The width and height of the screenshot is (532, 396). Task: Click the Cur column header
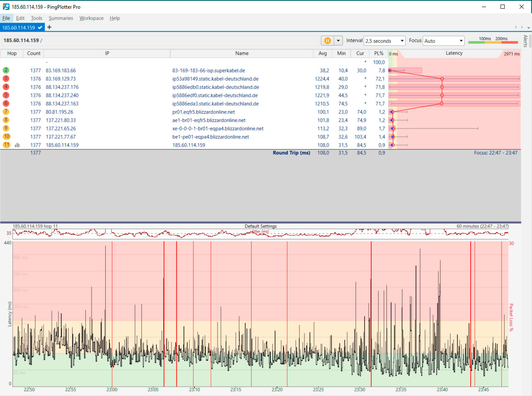point(360,53)
